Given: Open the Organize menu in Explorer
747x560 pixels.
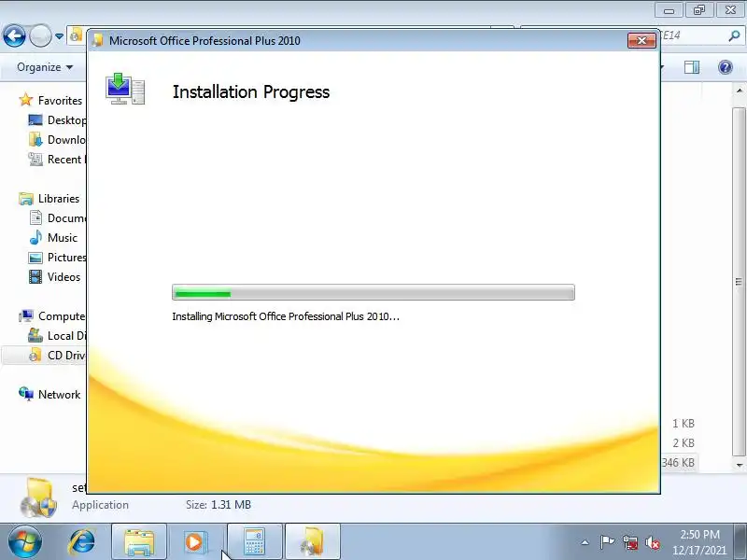Looking at the screenshot, I should click(x=45, y=67).
